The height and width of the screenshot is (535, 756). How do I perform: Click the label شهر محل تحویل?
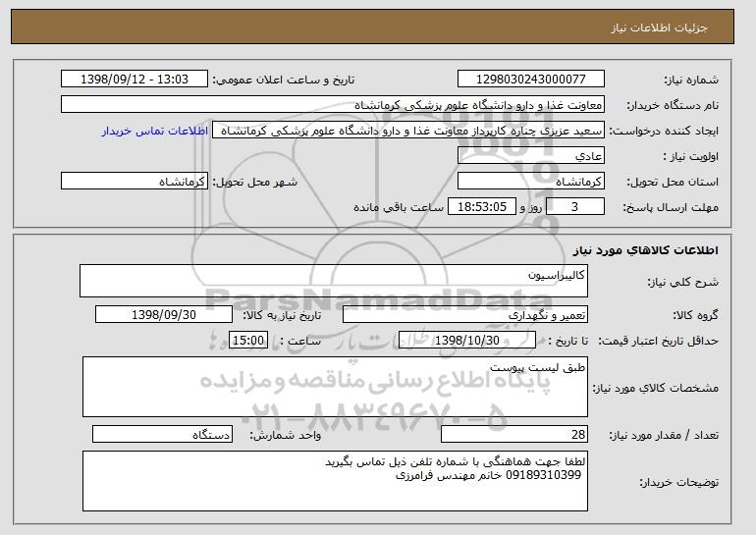click(x=255, y=183)
